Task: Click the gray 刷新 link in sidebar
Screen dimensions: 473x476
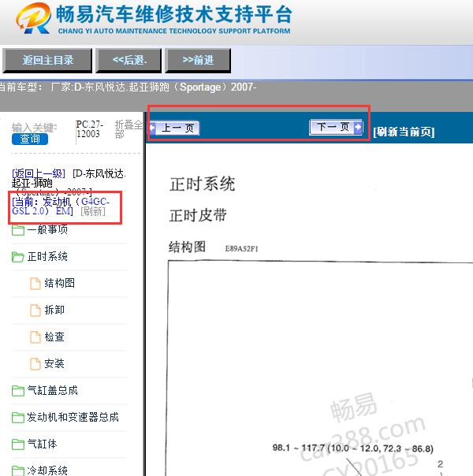Action: click(x=93, y=211)
